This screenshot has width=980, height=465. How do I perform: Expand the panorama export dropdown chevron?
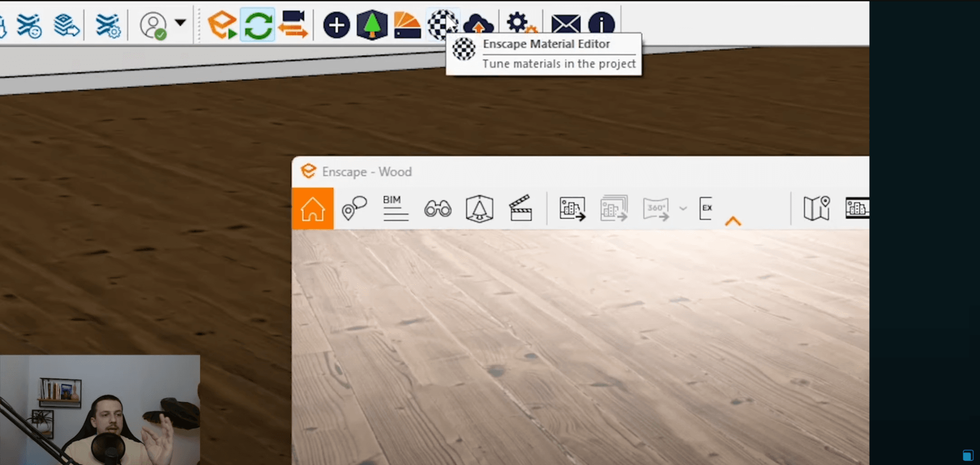coord(683,209)
